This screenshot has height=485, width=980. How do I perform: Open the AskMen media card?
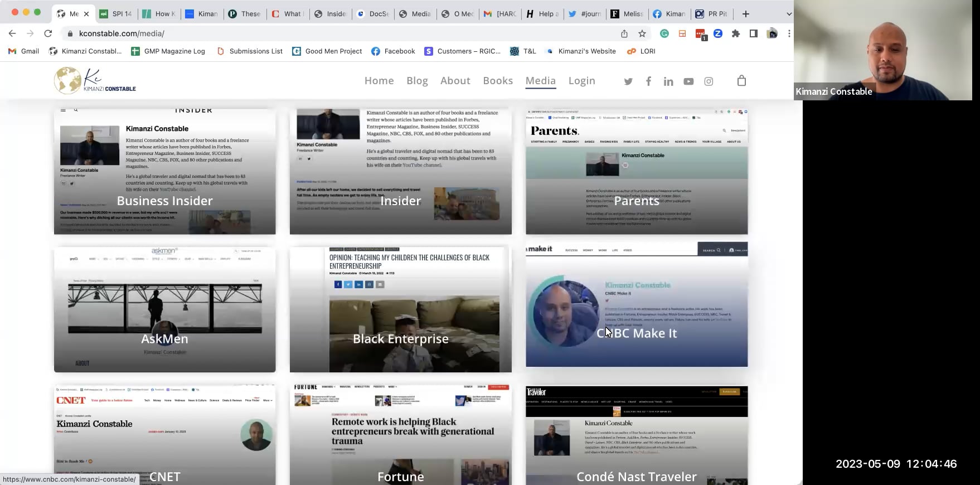(165, 309)
